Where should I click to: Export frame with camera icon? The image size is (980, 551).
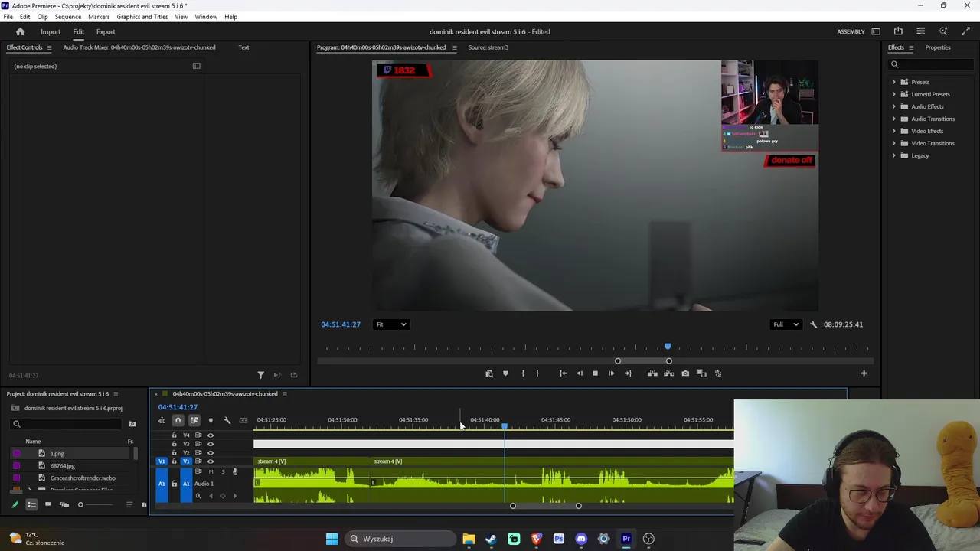click(x=685, y=373)
